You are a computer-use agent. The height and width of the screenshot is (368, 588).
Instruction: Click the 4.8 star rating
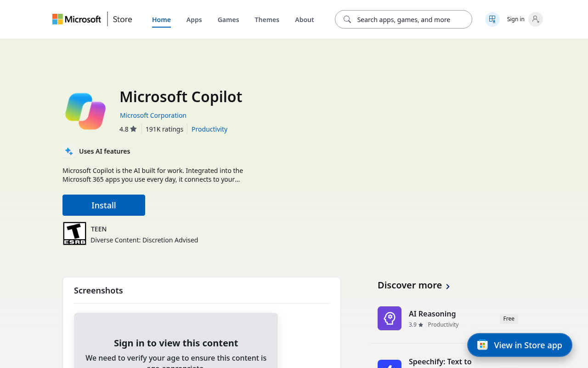tap(128, 129)
